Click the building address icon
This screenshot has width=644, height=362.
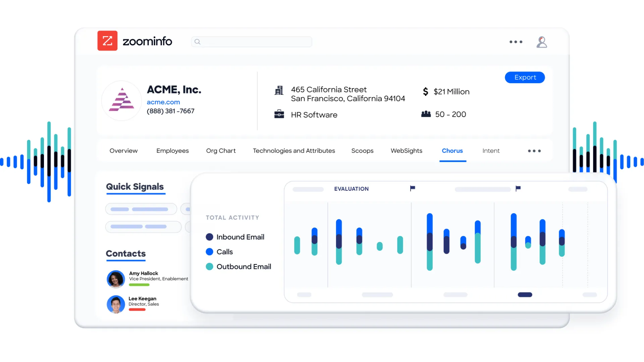tap(279, 90)
